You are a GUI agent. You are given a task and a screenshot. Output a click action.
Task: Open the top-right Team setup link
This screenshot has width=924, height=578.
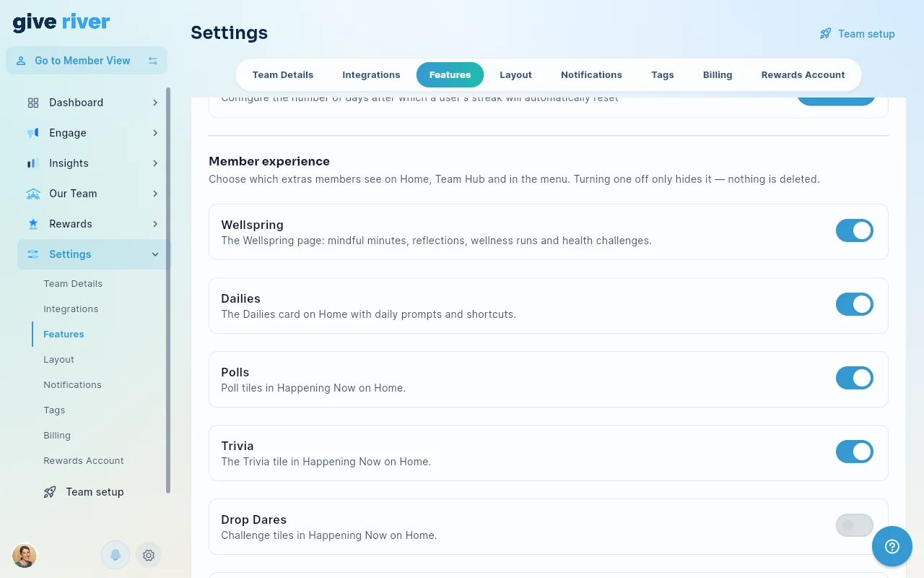[857, 34]
